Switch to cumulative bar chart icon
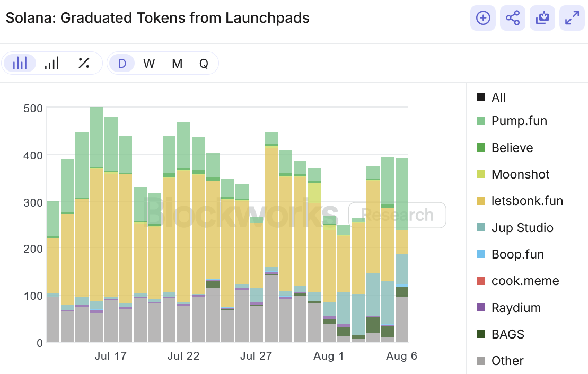Screen dimensions: 588x374 point(51,64)
